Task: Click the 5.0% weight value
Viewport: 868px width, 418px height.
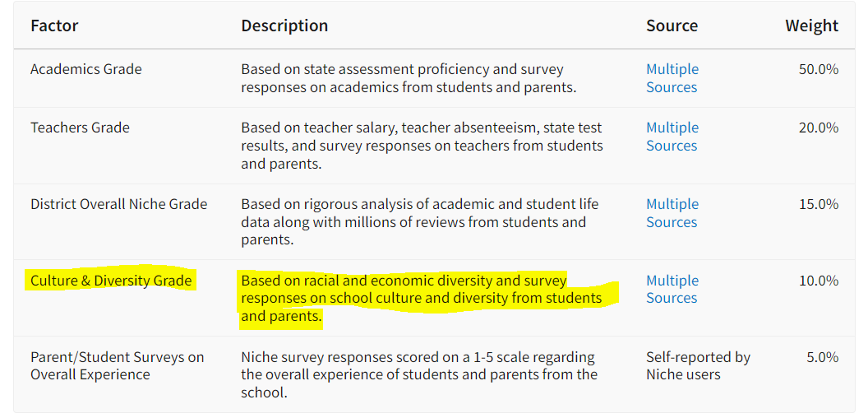Action: point(821,357)
